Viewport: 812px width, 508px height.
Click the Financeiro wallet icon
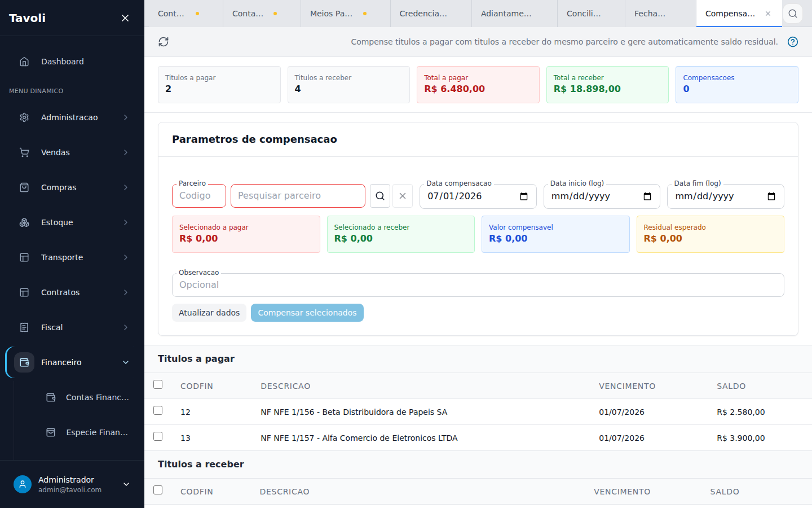(24, 362)
